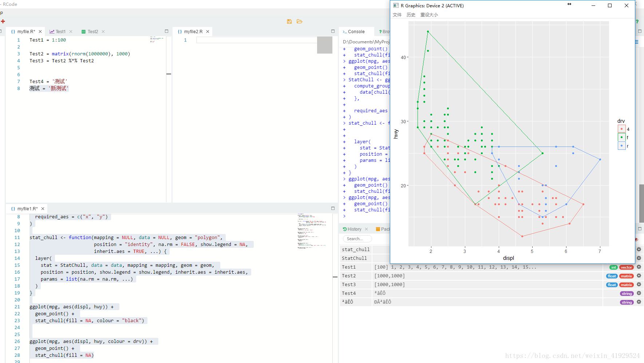Click the orange save file icon

(x=289, y=22)
